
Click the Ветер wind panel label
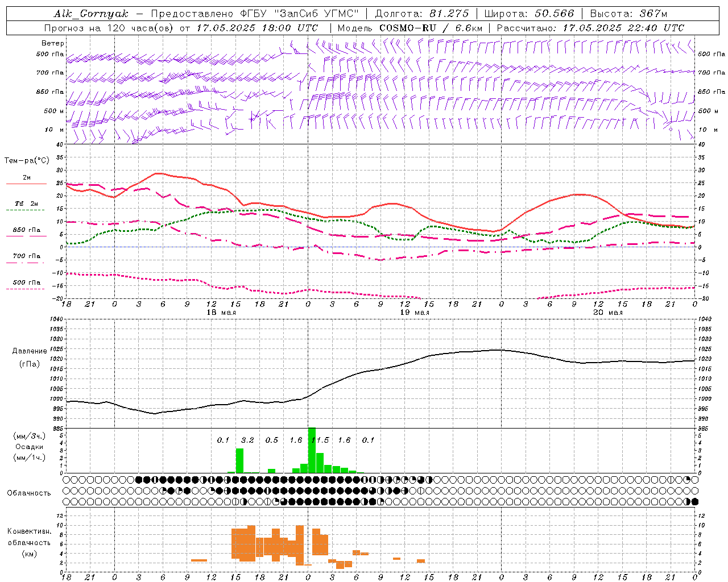[x=53, y=43]
